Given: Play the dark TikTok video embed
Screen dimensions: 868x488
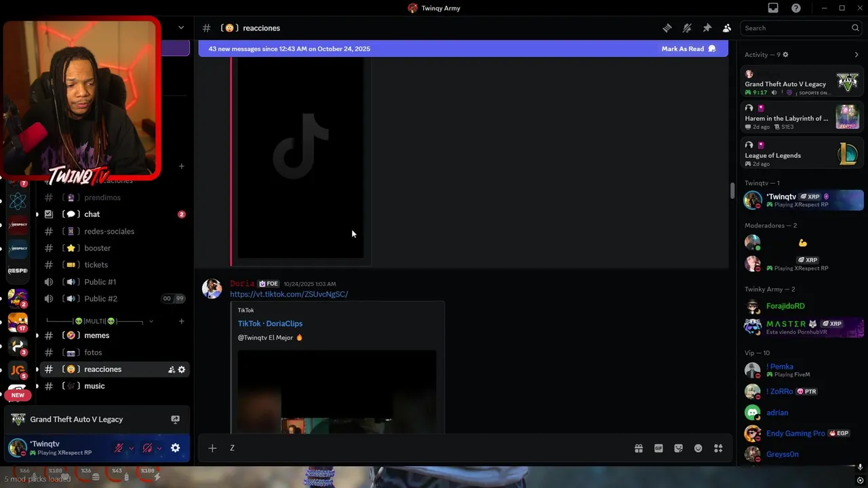Looking at the screenshot, I should pyautogui.click(x=300, y=157).
